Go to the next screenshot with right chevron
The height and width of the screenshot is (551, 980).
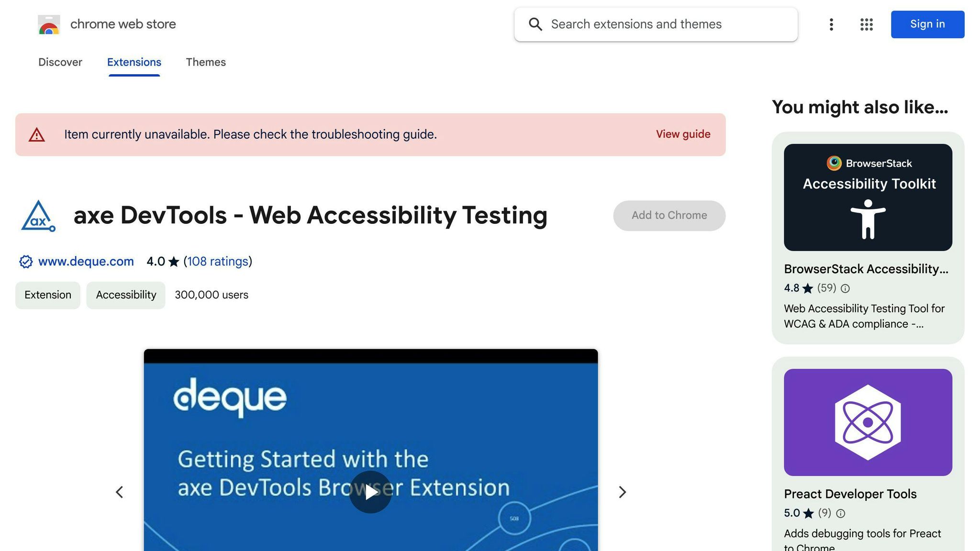coord(622,492)
